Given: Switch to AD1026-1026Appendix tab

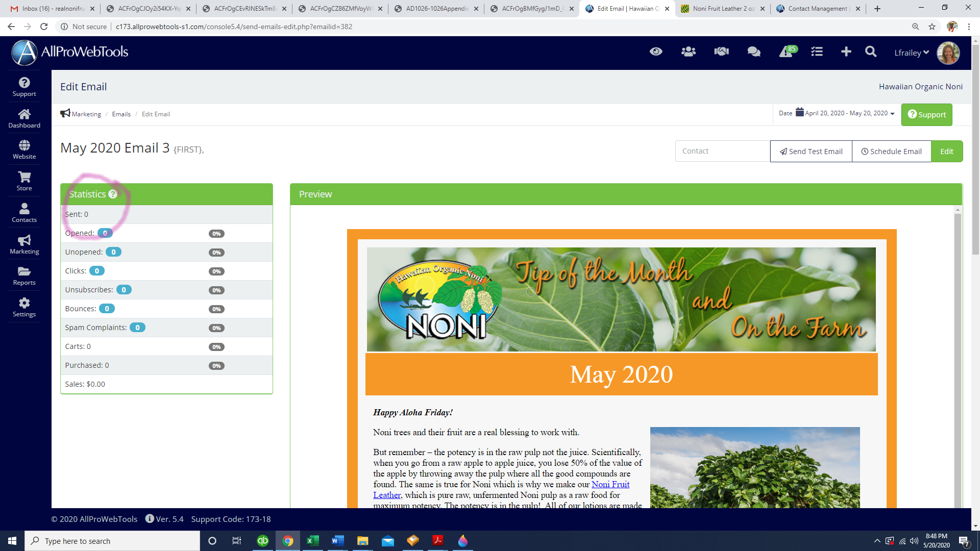Looking at the screenshot, I should pyautogui.click(x=435, y=9).
